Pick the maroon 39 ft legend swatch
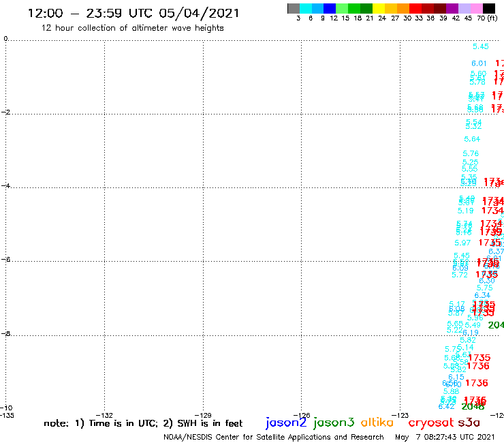The width and height of the screenshot is (504, 443). (440, 8)
